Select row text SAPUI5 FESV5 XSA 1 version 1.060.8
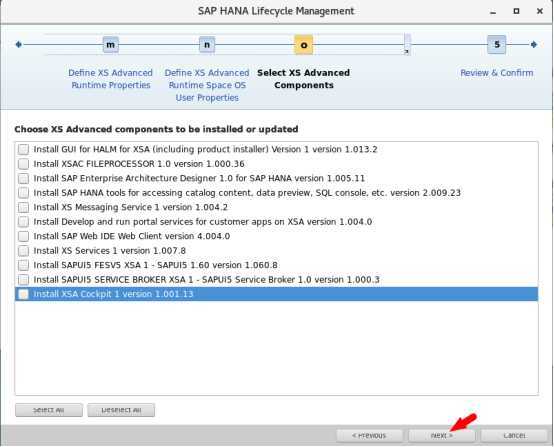This screenshot has width=554, height=447. pos(155,265)
